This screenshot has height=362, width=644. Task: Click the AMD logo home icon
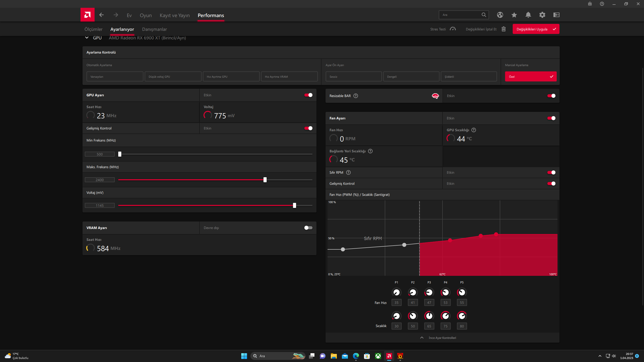87,15
